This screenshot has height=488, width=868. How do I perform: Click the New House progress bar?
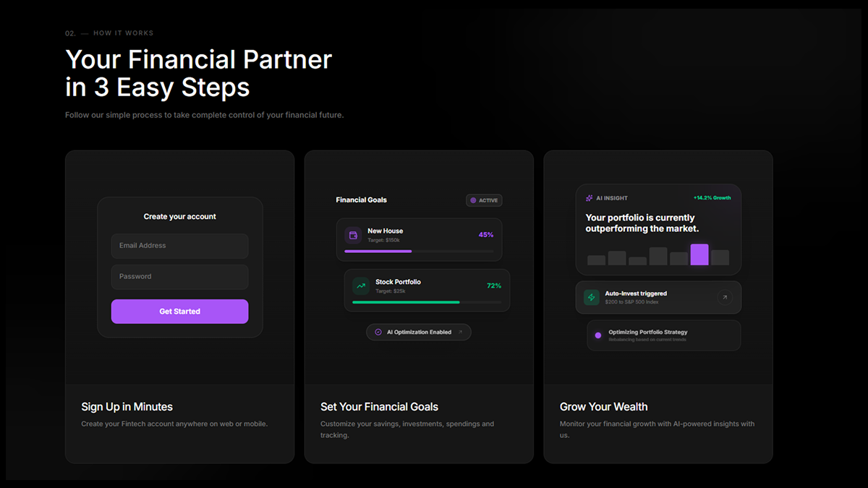coord(419,252)
